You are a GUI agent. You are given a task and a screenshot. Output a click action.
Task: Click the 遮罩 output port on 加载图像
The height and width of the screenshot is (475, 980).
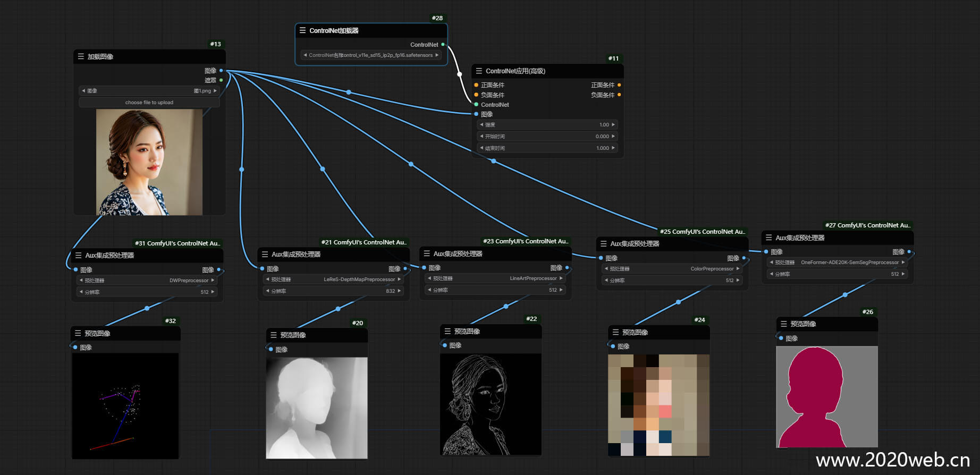click(221, 80)
